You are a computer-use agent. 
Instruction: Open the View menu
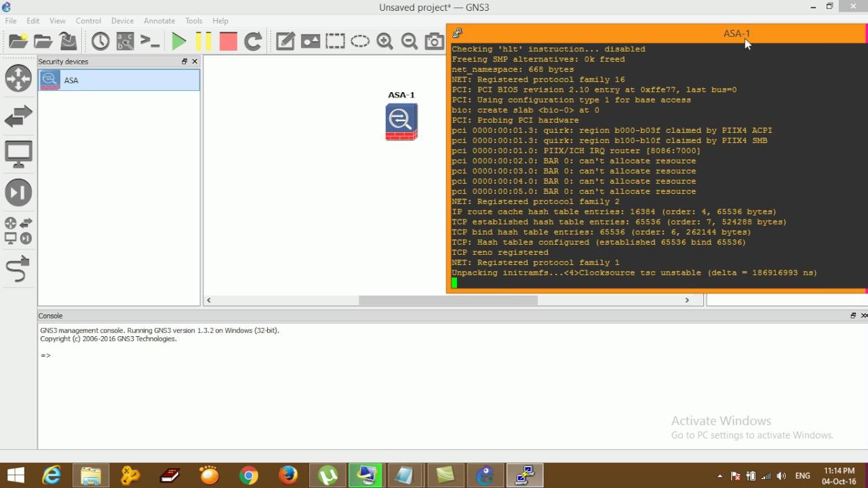[x=58, y=21]
